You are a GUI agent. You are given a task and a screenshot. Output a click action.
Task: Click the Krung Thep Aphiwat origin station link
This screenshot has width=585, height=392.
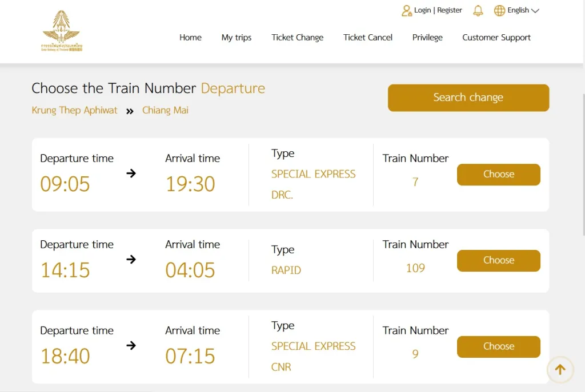(74, 110)
